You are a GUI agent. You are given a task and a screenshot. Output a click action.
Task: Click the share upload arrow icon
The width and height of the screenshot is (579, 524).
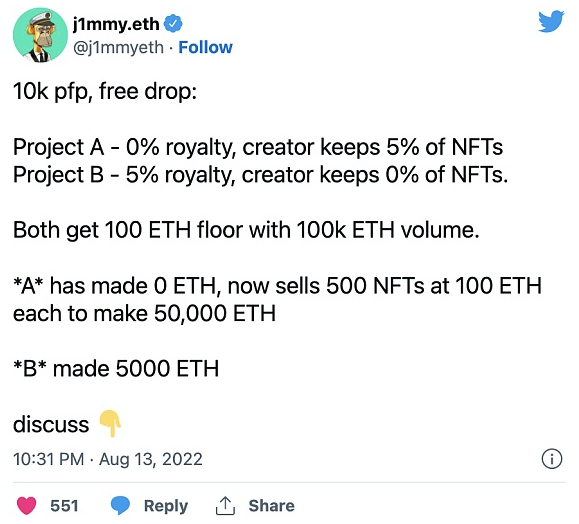(x=225, y=506)
